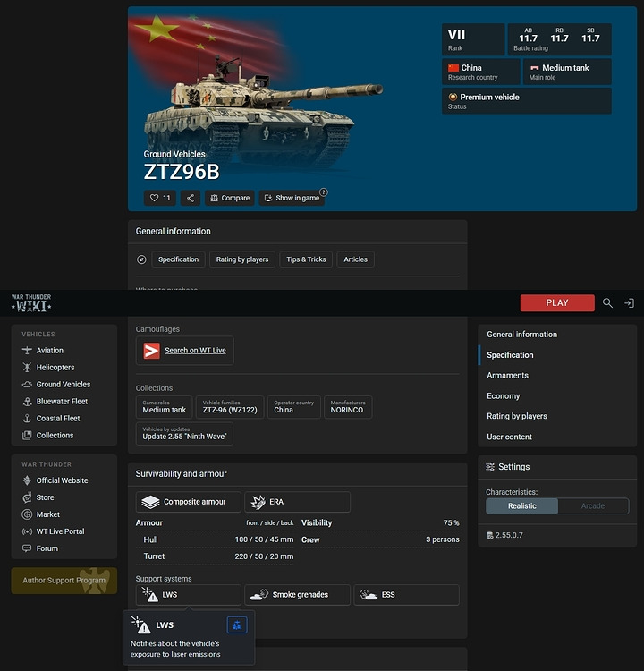Open the LWS tooltip action icon
Image resolution: width=644 pixels, height=671 pixels.
pyautogui.click(x=236, y=625)
